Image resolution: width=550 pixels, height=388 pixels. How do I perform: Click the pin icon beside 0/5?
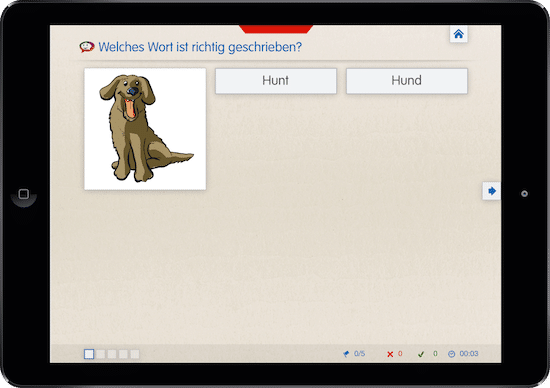pos(346,354)
